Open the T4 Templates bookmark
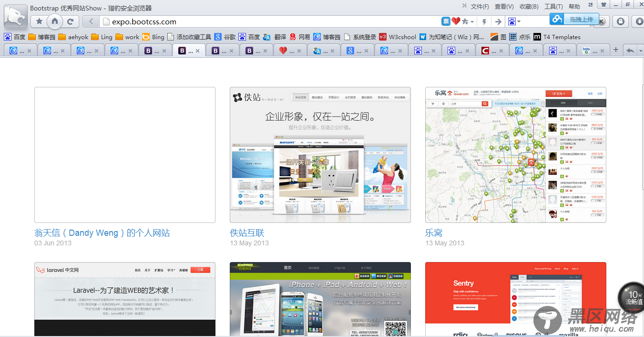This screenshot has height=337, width=644. point(557,37)
